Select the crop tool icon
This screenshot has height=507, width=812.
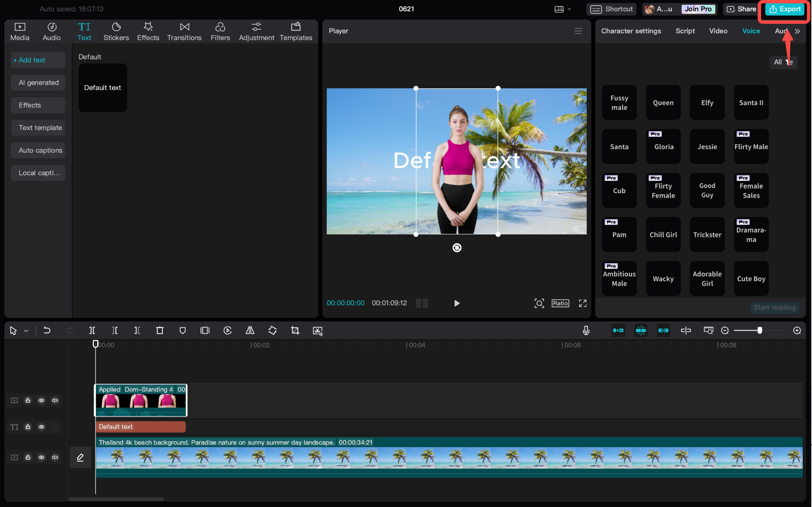(x=295, y=330)
